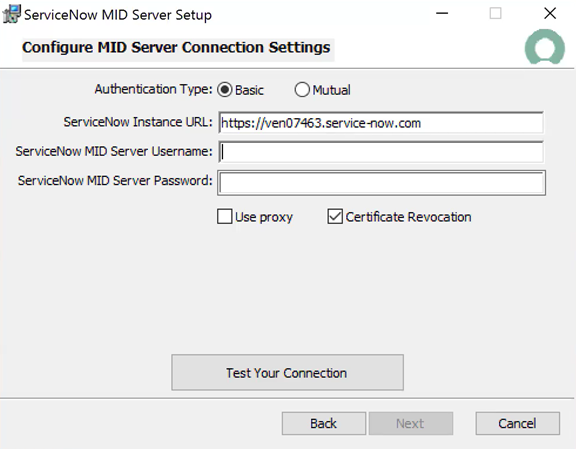
Task: Click Test Your Connection button
Action: (287, 372)
